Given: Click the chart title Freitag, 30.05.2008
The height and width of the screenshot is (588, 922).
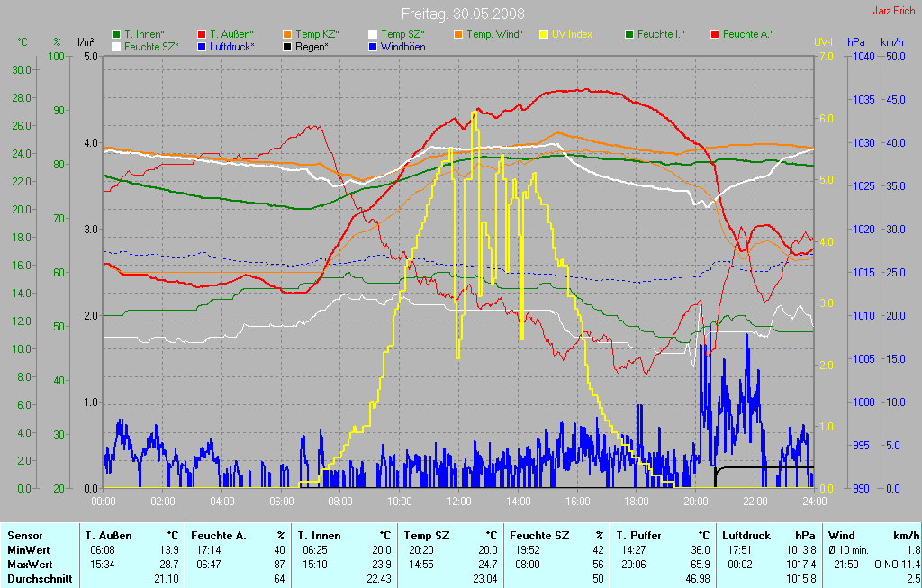Looking at the screenshot, I should click(x=463, y=14).
